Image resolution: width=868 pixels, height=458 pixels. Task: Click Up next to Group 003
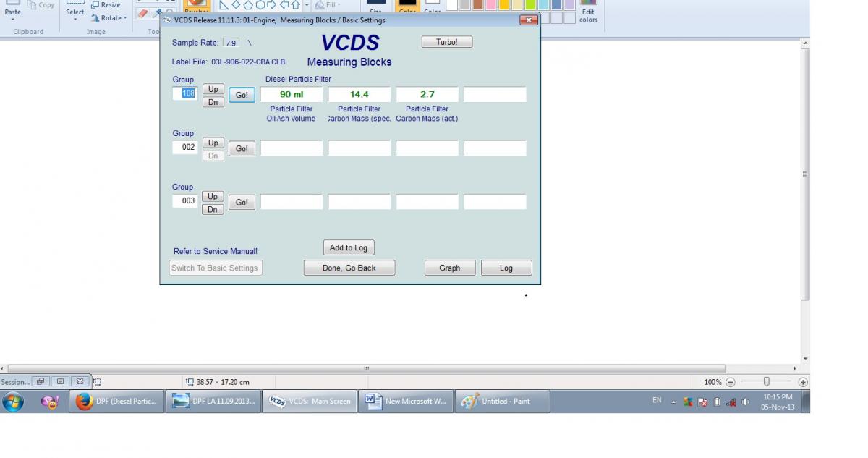point(213,196)
